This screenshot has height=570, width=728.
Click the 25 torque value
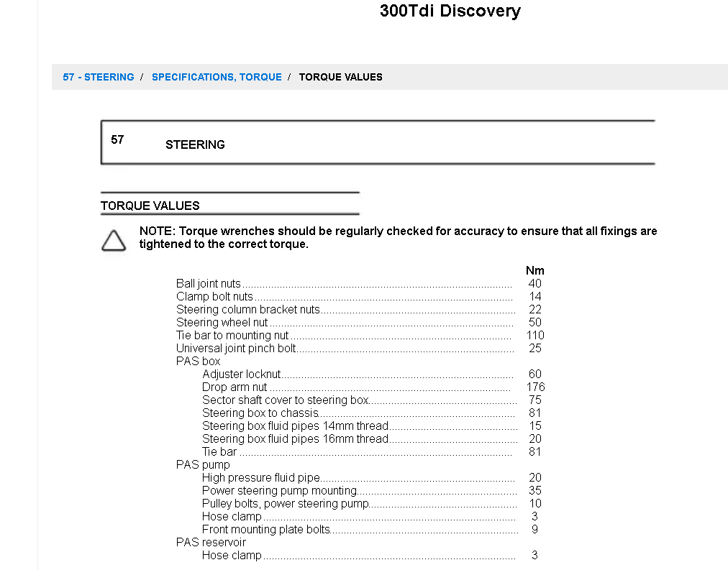535,349
